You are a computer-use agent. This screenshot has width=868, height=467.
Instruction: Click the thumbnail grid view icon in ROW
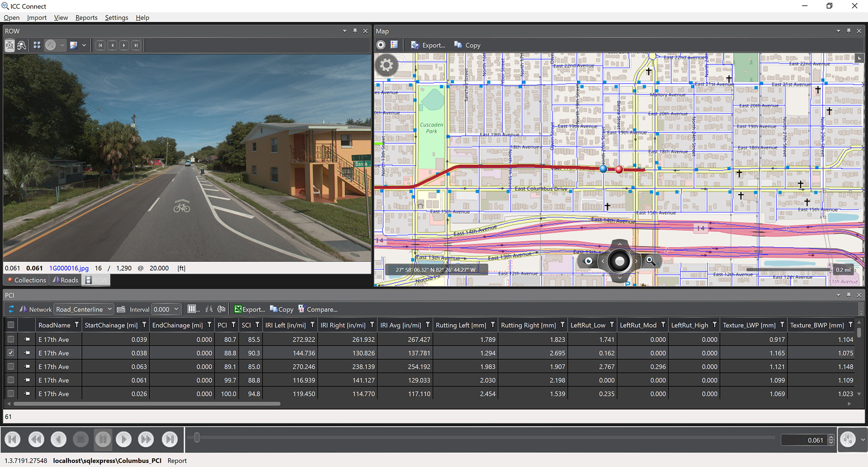click(x=37, y=45)
